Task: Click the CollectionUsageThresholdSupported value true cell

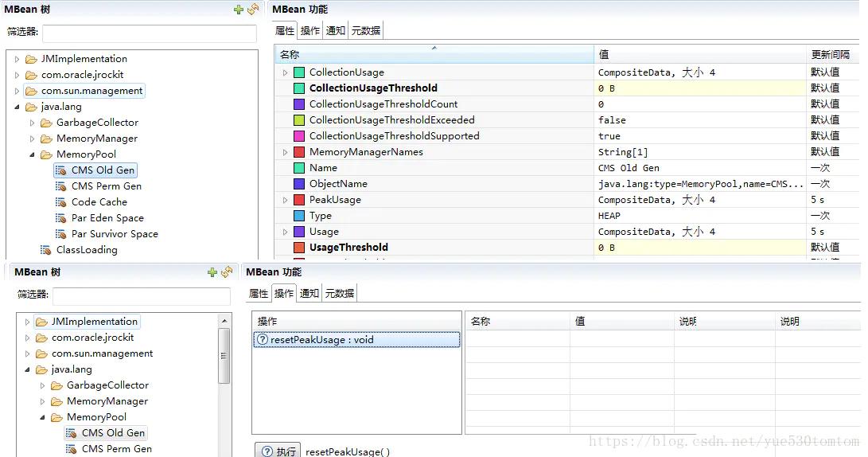Action: click(x=700, y=135)
